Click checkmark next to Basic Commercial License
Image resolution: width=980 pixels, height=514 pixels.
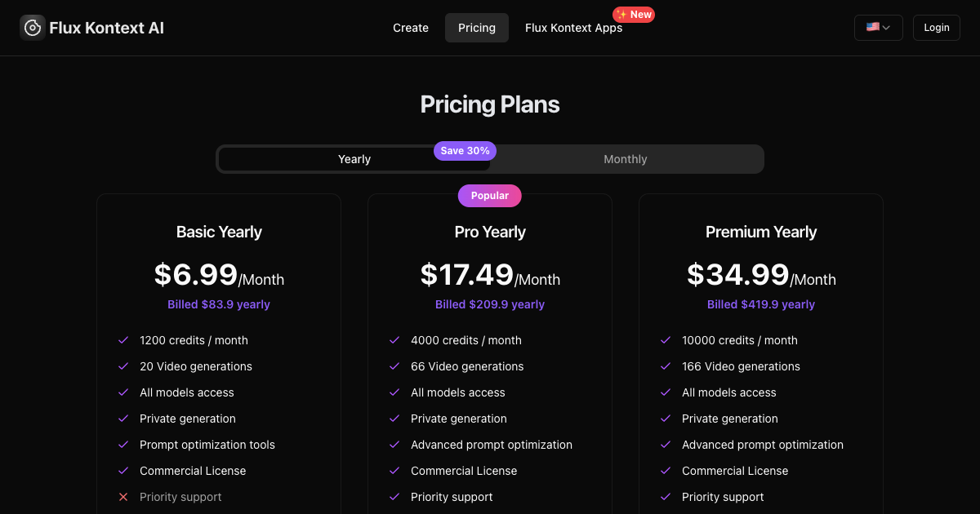[x=123, y=471]
